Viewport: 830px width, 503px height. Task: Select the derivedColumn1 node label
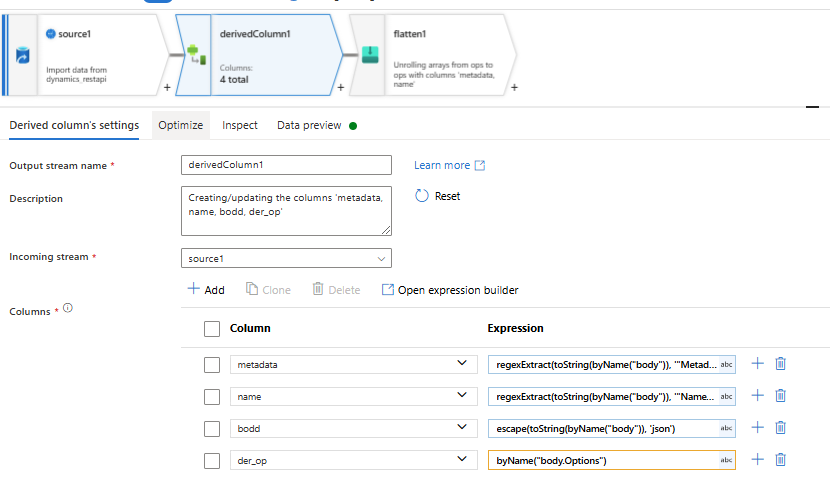point(255,34)
